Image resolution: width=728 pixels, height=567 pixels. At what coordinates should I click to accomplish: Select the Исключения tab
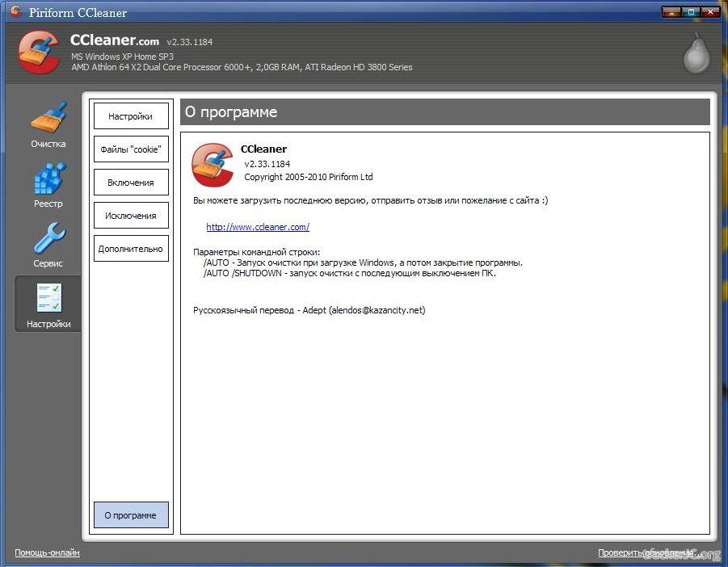tap(131, 216)
